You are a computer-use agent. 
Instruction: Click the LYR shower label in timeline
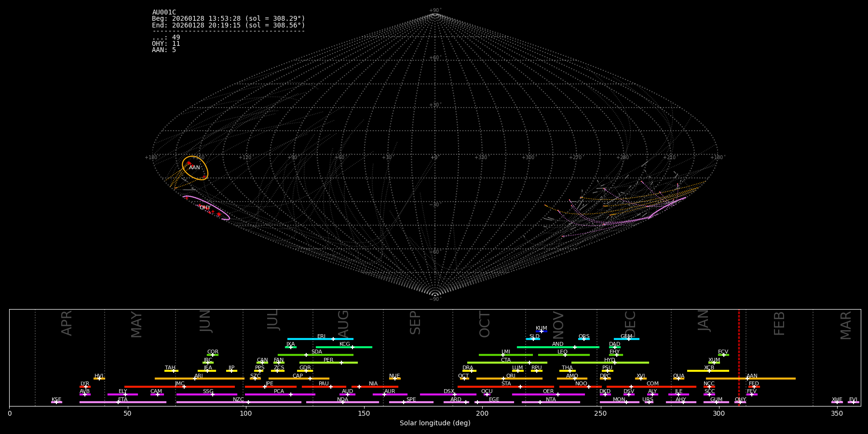[85, 384]
